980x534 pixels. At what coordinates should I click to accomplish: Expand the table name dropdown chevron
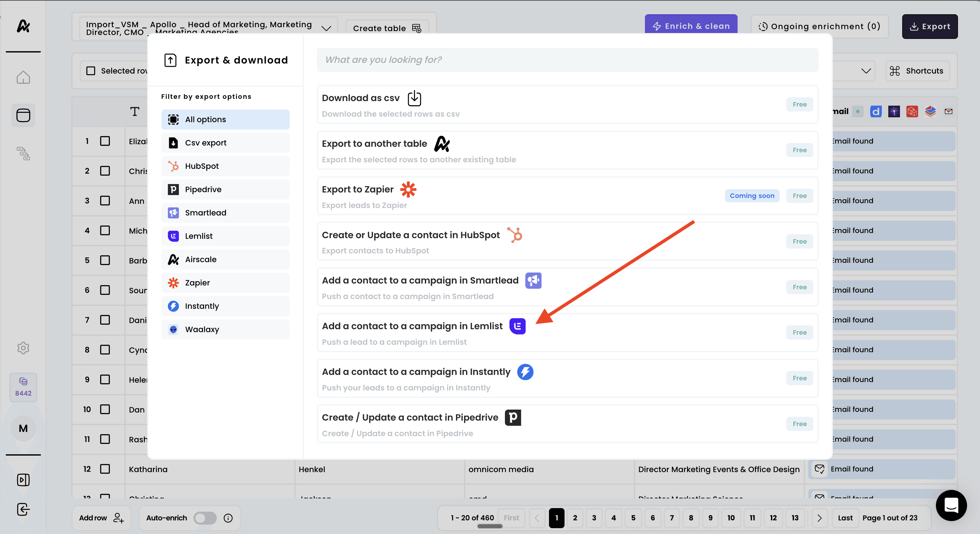(x=326, y=28)
